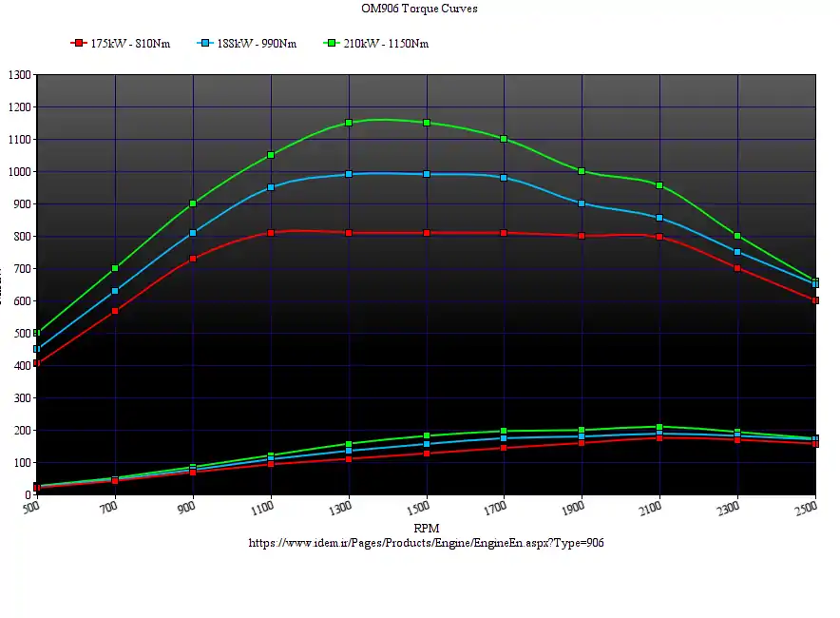The image size is (840, 618).
Task: Toggle the '188kW - 990Nm' legend label
Action: [257, 44]
